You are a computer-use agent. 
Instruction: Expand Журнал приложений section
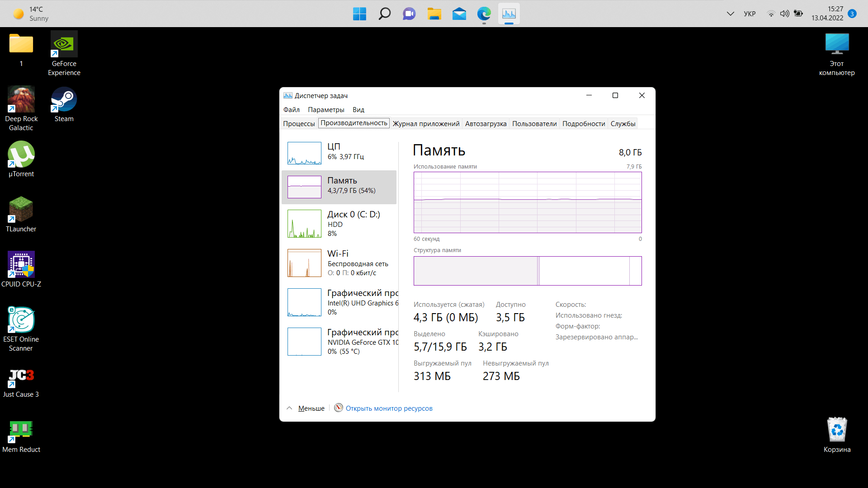click(426, 123)
